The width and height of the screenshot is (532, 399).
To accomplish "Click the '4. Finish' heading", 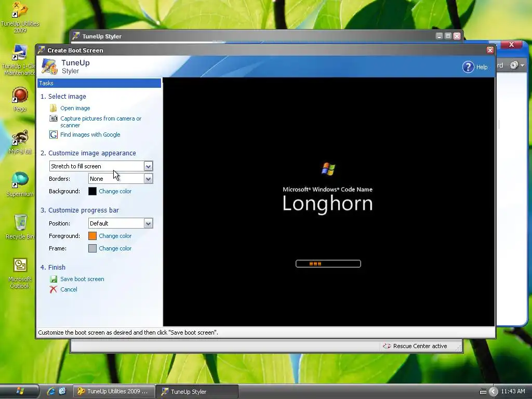I will [53, 268].
